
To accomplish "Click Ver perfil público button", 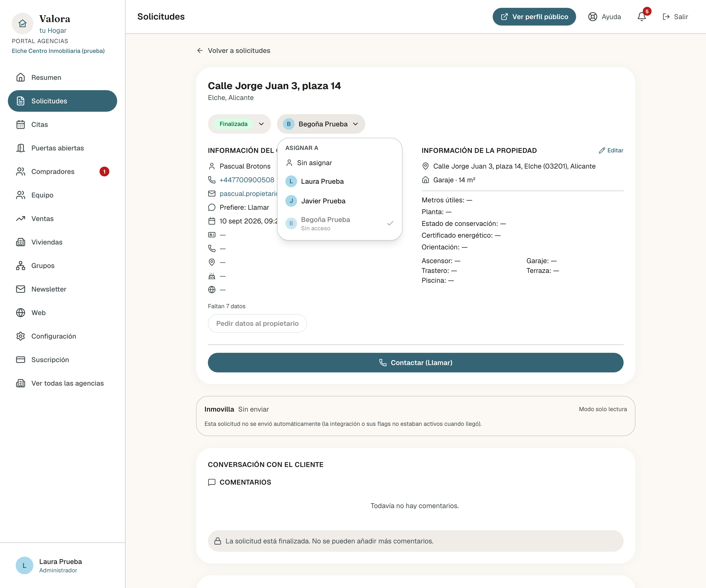I will [534, 17].
